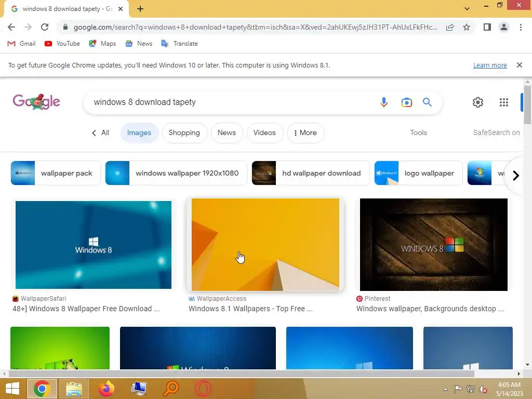Switch to Videos results

click(264, 132)
